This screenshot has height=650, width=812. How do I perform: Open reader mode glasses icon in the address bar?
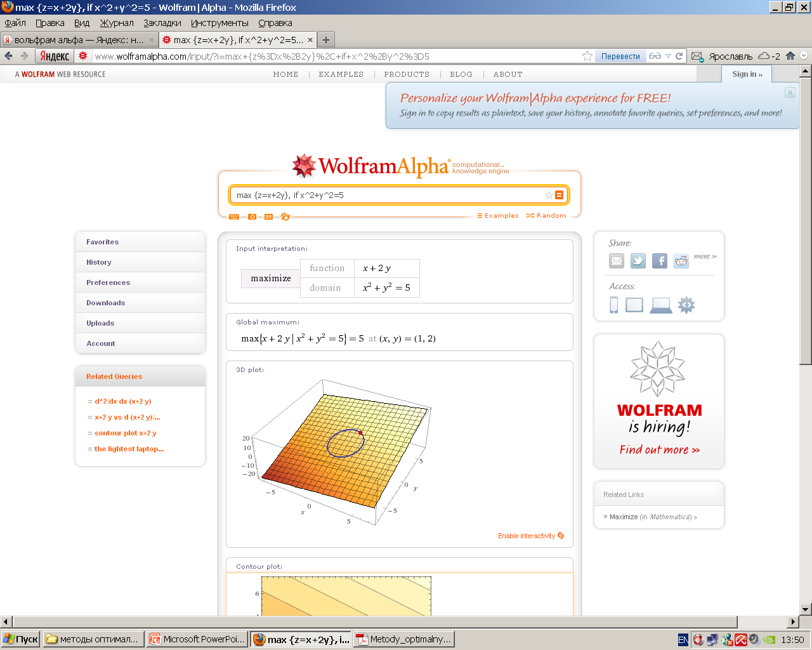click(655, 56)
